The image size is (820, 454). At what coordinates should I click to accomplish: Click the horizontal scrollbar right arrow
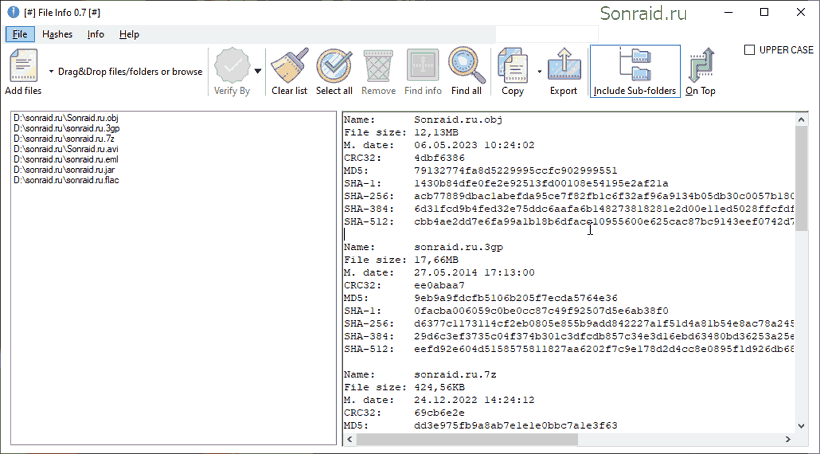coord(789,439)
